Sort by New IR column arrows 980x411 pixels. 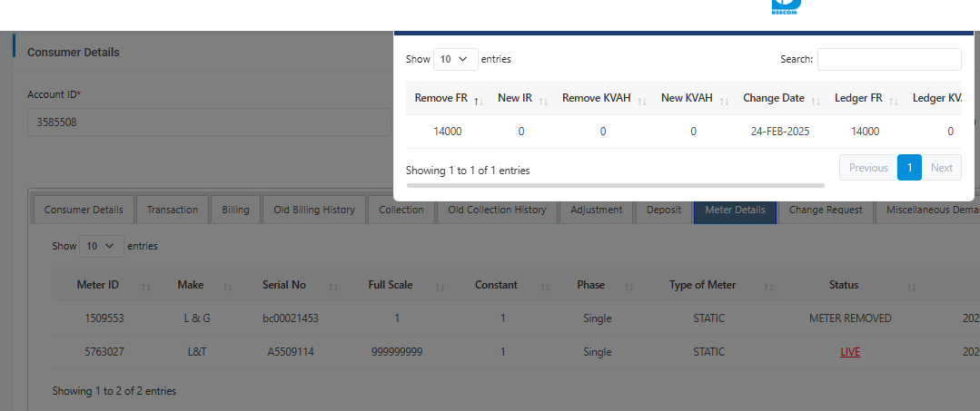[x=543, y=102]
